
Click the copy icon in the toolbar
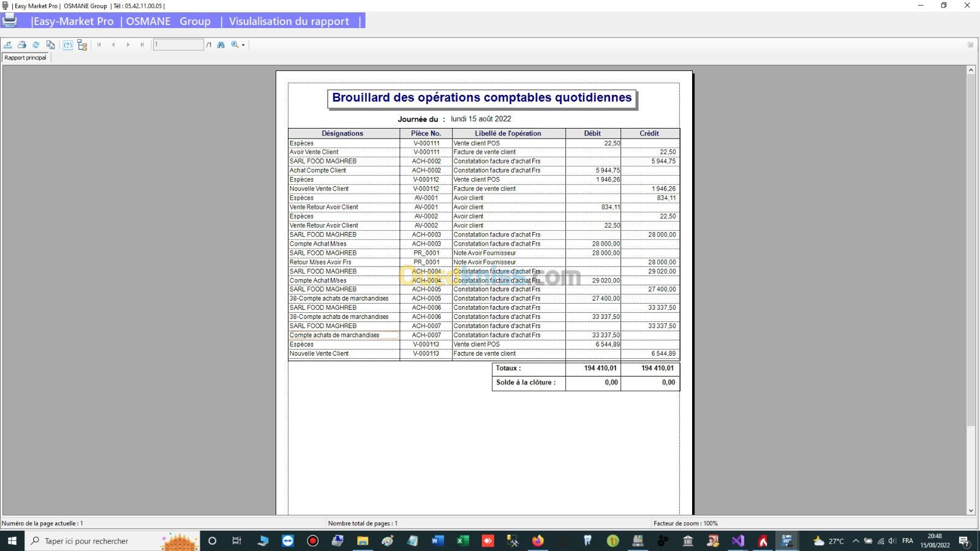tap(51, 45)
